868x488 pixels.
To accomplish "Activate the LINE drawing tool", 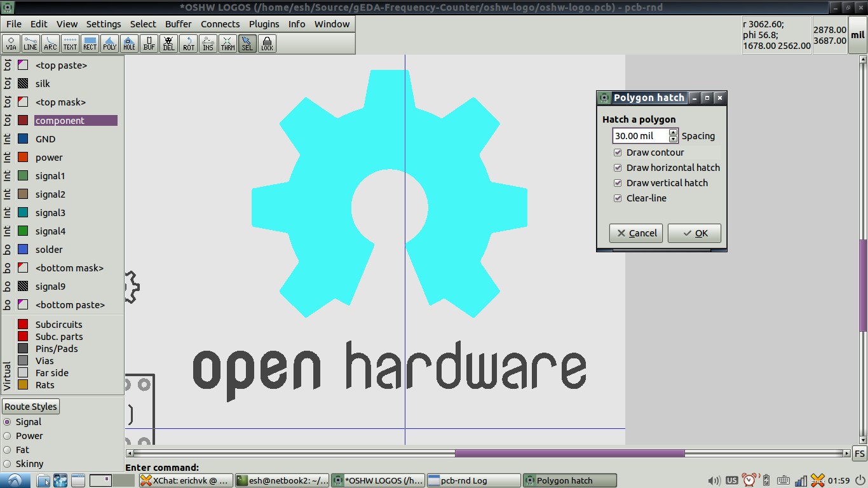I will (30, 43).
